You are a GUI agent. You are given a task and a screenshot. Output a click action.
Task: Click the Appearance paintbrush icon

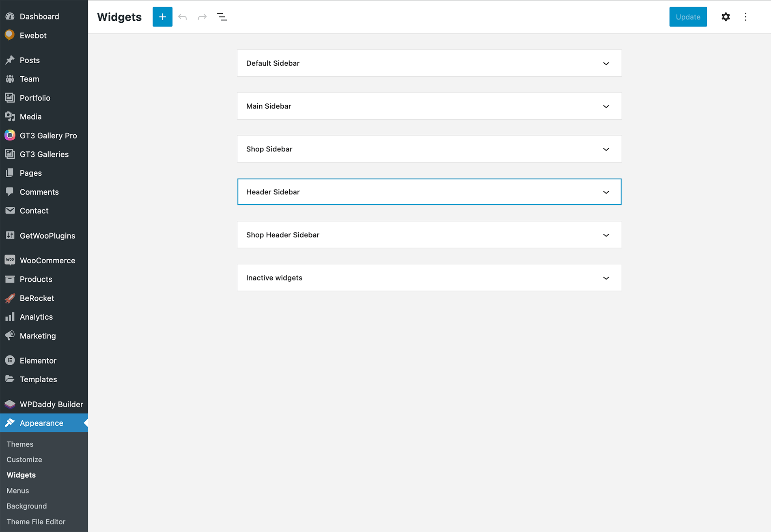coord(10,423)
